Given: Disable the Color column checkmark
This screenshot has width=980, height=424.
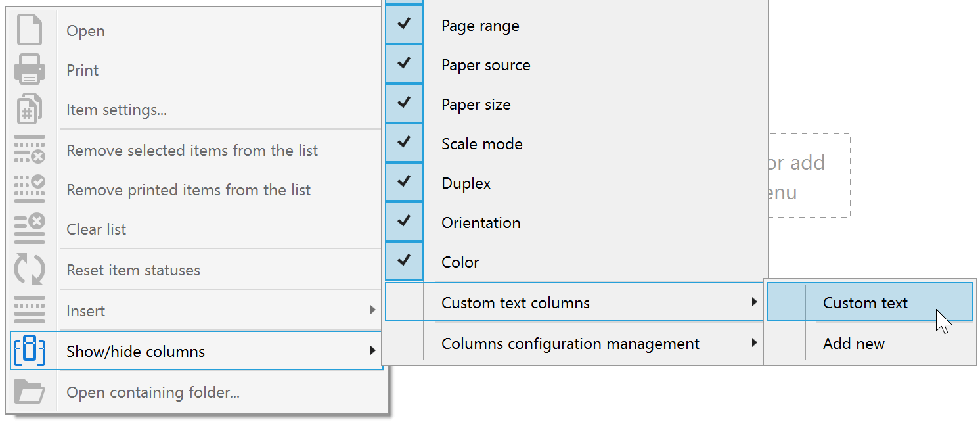Looking at the screenshot, I should point(404,262).
